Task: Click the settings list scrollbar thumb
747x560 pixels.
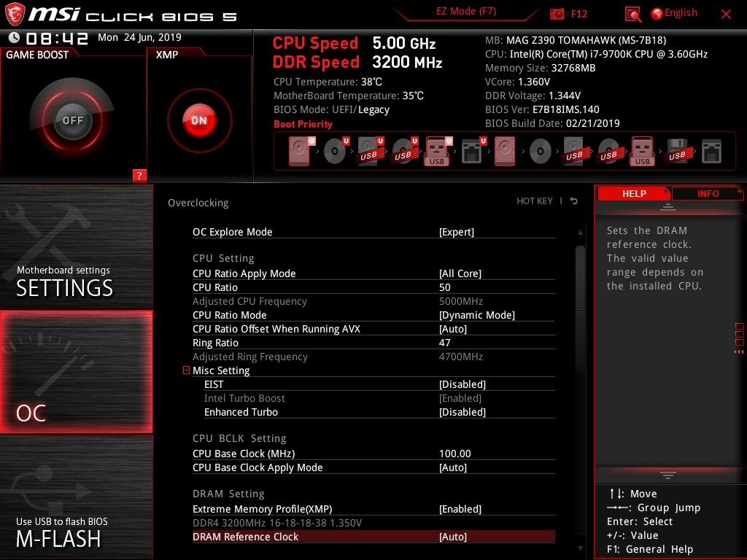Action: point(580,309)
